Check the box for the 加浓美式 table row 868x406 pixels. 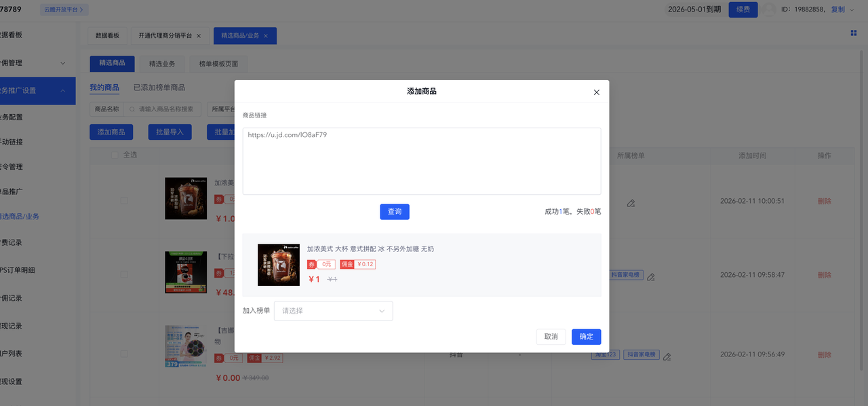point(124,200)
